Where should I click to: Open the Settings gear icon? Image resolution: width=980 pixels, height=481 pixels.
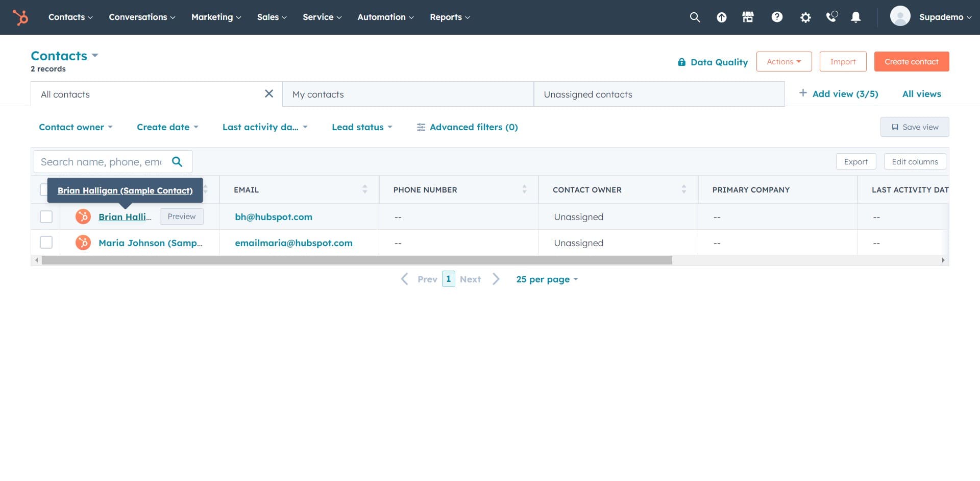[805, 17]
